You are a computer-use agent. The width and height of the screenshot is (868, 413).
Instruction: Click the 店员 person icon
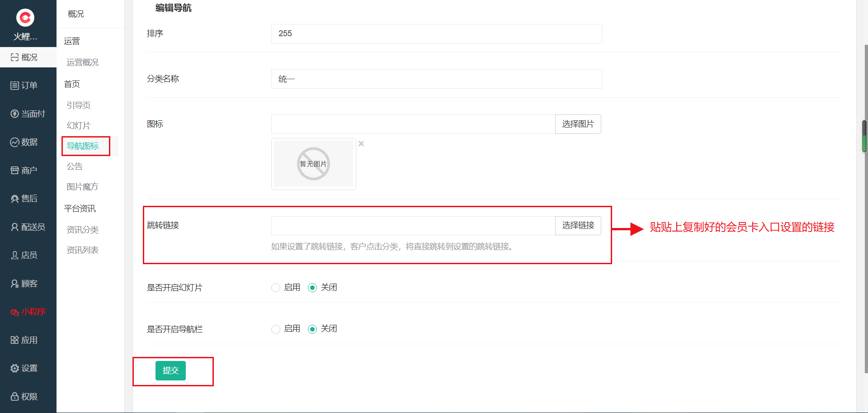15,255
